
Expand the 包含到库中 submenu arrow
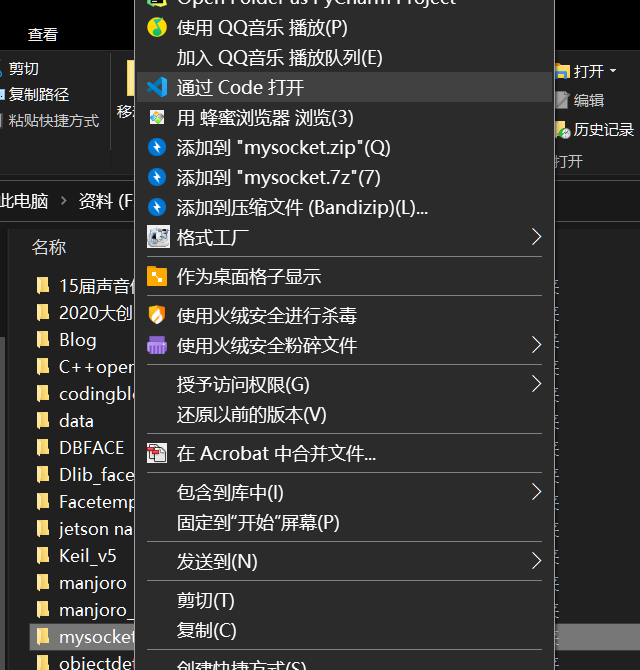pos(536,492)
